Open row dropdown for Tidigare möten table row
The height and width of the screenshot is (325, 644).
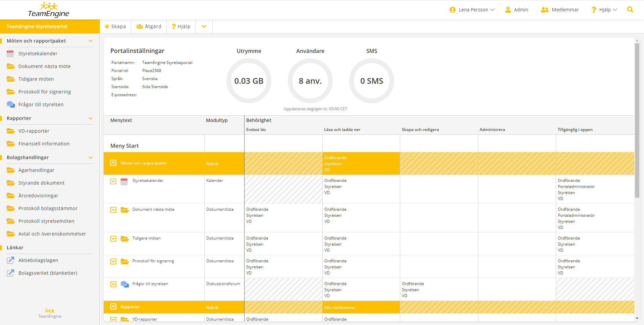coord(113,239)
